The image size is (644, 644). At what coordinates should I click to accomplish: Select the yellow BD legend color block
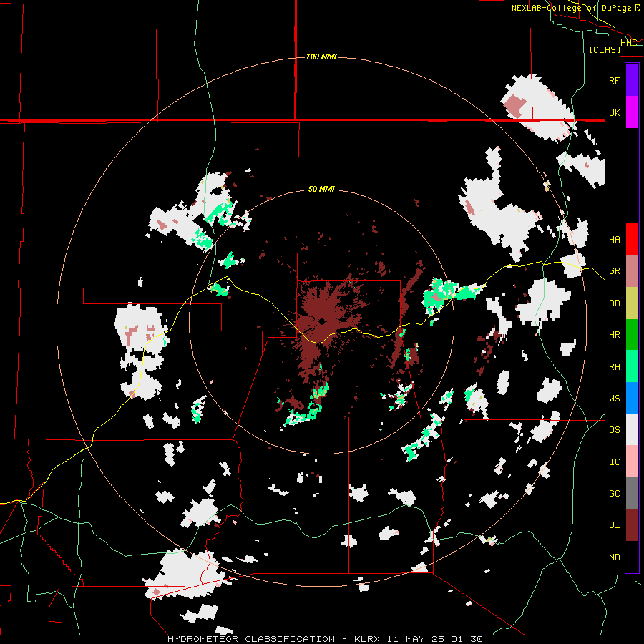pyautogui.click(x=632, y=303)
